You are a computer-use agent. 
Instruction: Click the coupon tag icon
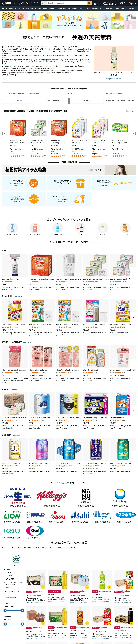coord(17,558)
